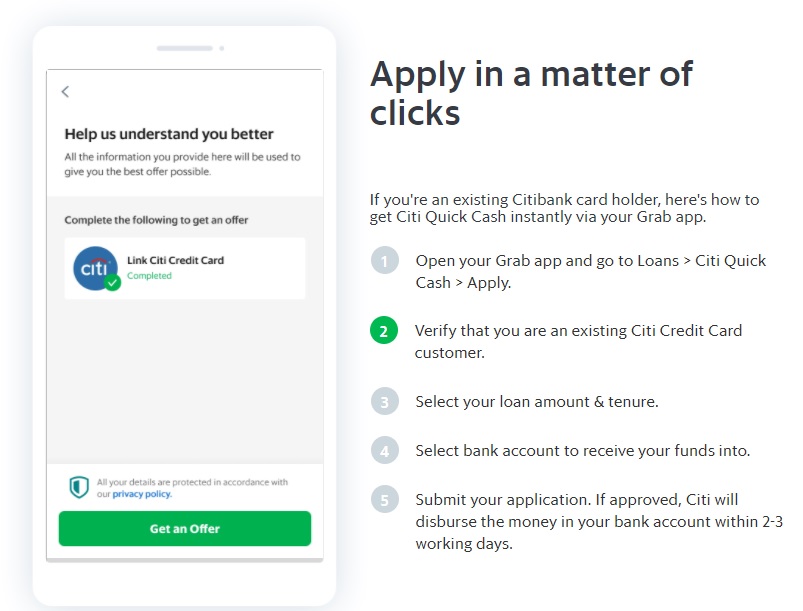Click the 'Apply in a matter of clicks' heading
Viewport: 803px width, 611px height.
[x=531, y=93]
